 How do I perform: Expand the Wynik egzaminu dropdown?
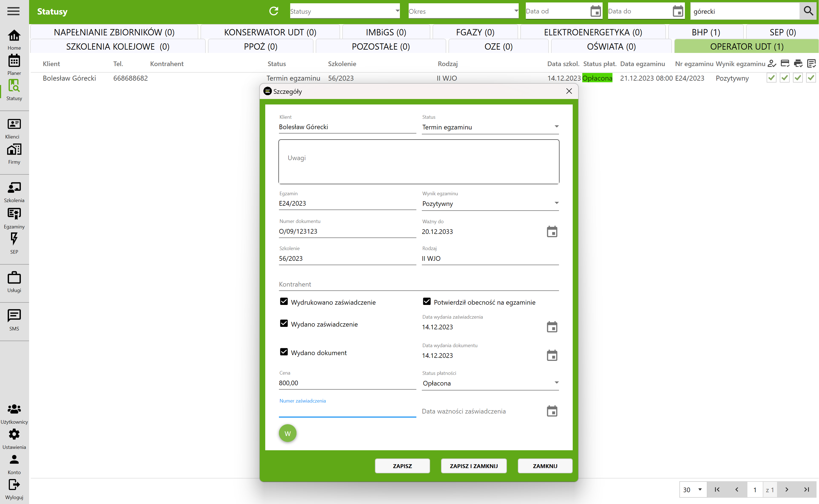[490, 203]
